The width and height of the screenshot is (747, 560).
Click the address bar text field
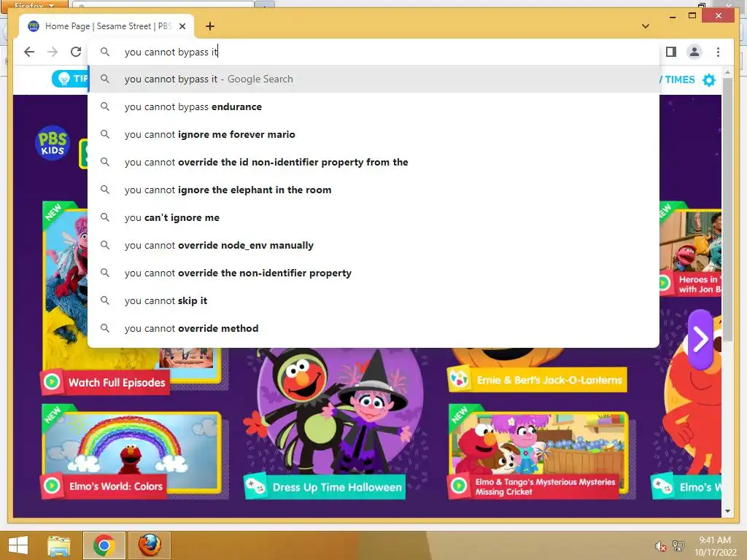click(x=374, y=52)
